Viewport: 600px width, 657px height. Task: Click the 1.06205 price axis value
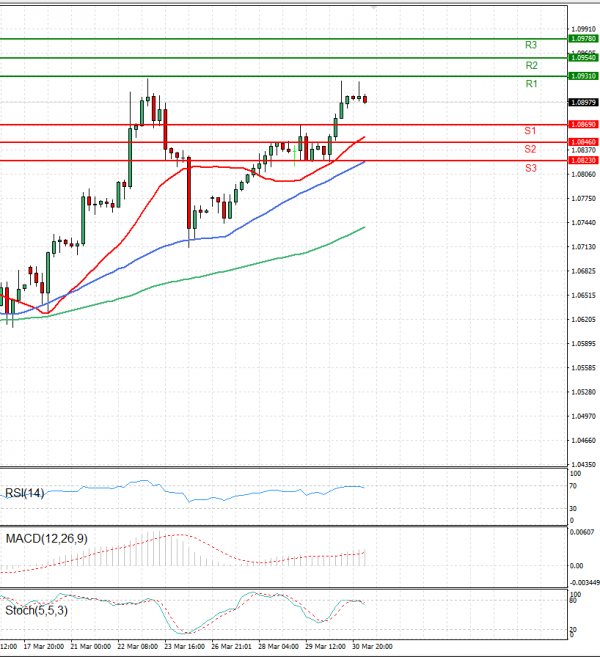(583, 319)
